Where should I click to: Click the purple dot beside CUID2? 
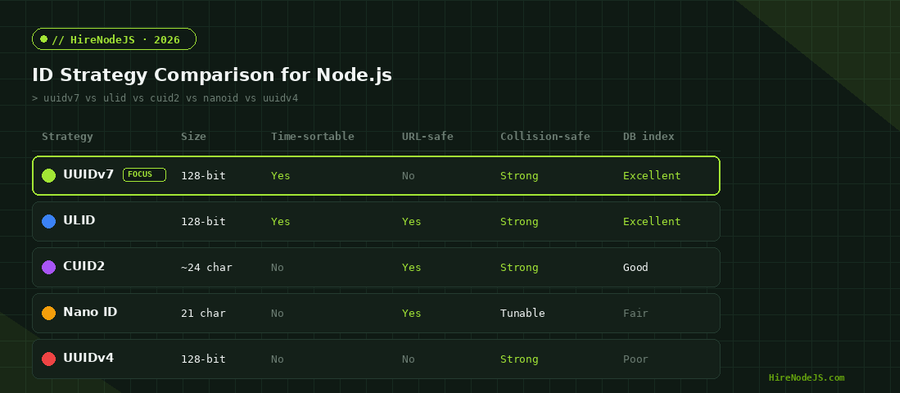pyautogui.click(x=49, y=267)
